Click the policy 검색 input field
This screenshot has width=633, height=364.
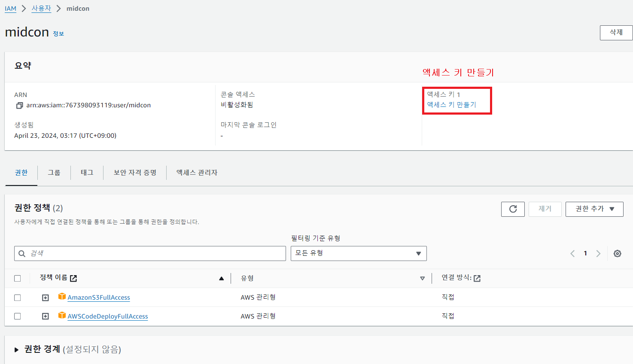(150, 253)
